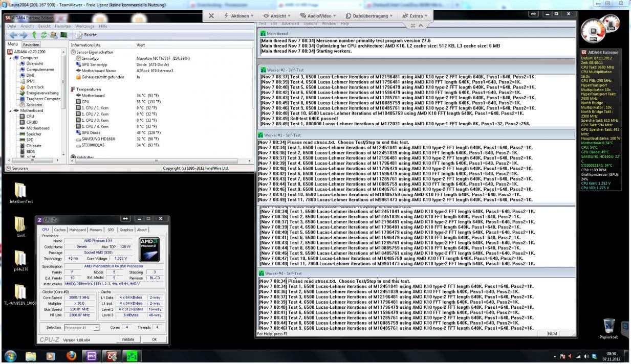Open Caches tab in CPU-Z

60,230
